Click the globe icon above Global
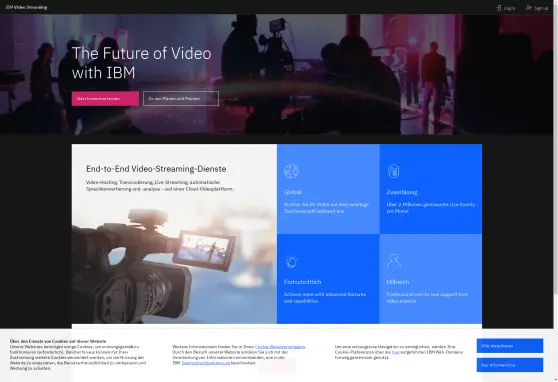The height and width of the screenshot is (382, 558). coord(291,171)
